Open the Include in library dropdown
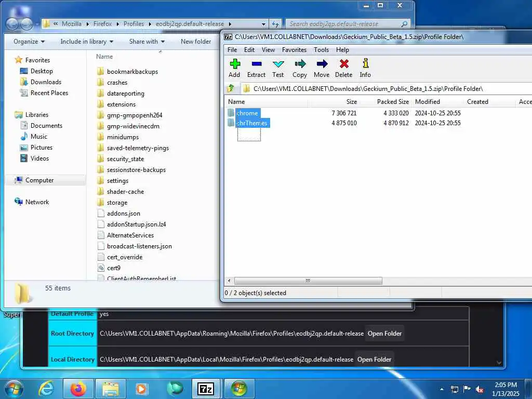 coord(87,42)
